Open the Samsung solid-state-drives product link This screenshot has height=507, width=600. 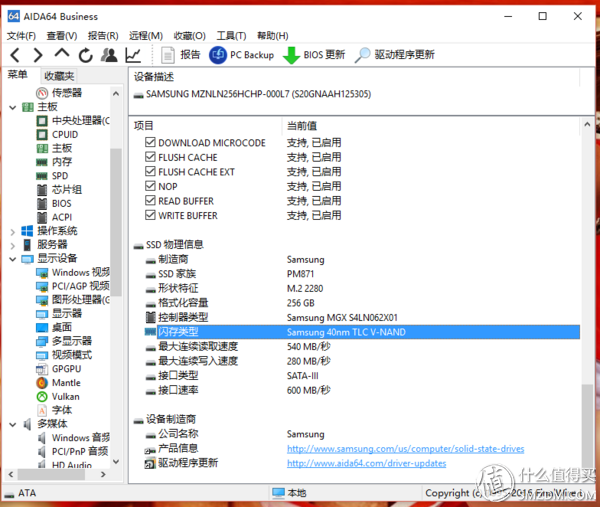pos(405,449)
